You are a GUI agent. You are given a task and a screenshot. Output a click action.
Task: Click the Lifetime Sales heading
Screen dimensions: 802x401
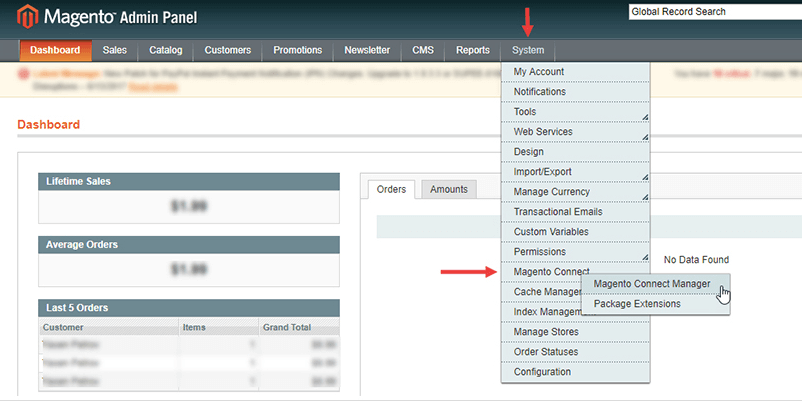click(x=78, y=182)
